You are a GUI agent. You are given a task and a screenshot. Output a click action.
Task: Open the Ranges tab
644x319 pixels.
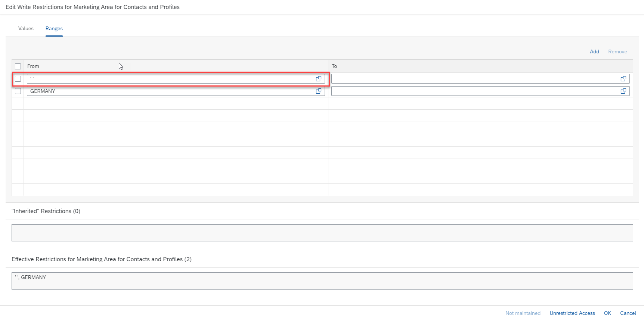54,29
